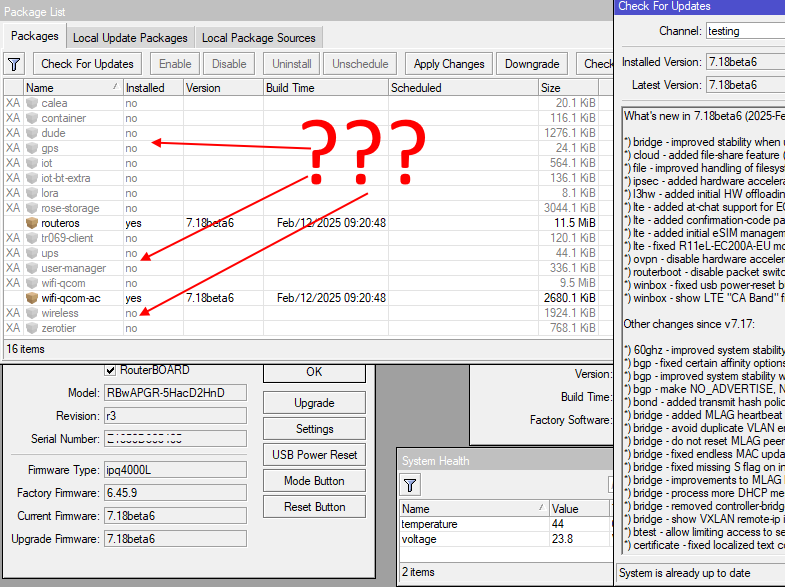Select the zerotier package icon
The width and height of the screenshot is (785, 587).
pyautogui.click(x=32, y=328)
